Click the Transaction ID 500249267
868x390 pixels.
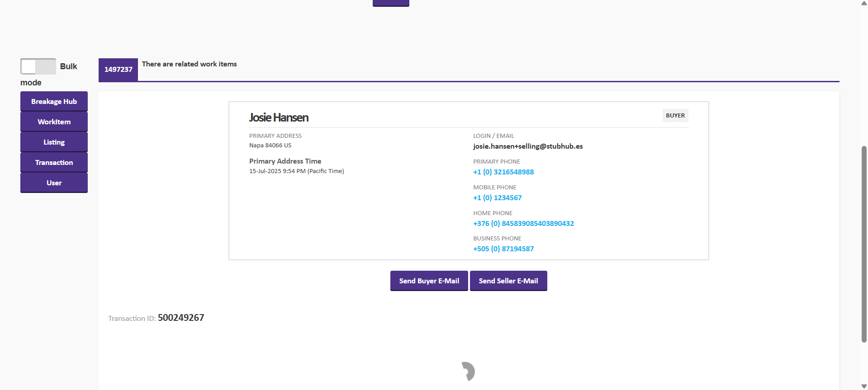pyautogui.click(x=180, y=318)
